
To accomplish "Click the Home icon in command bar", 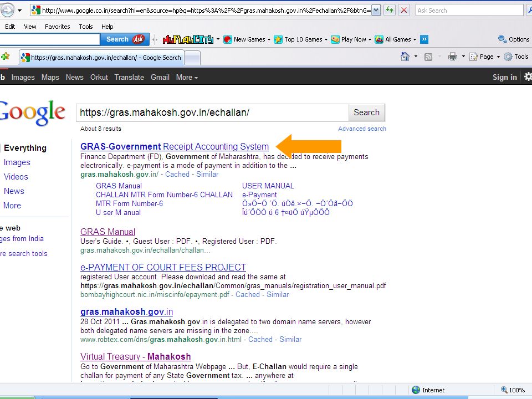I will (405, 57).
